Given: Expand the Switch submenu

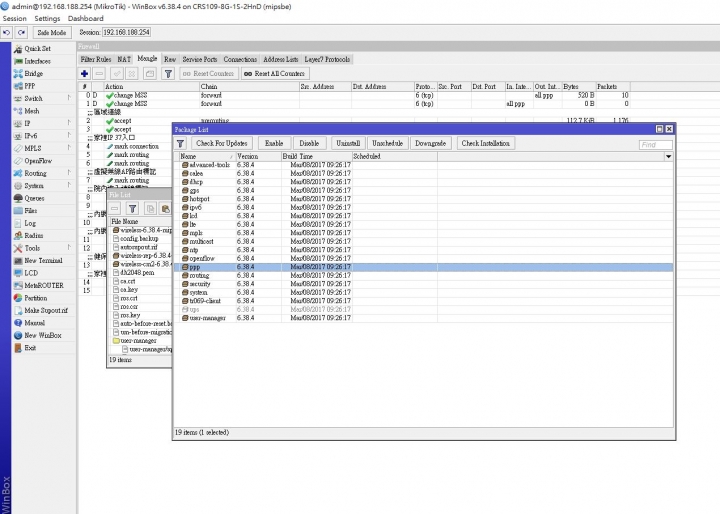Looking at the screenshot, I should point(69,98).
